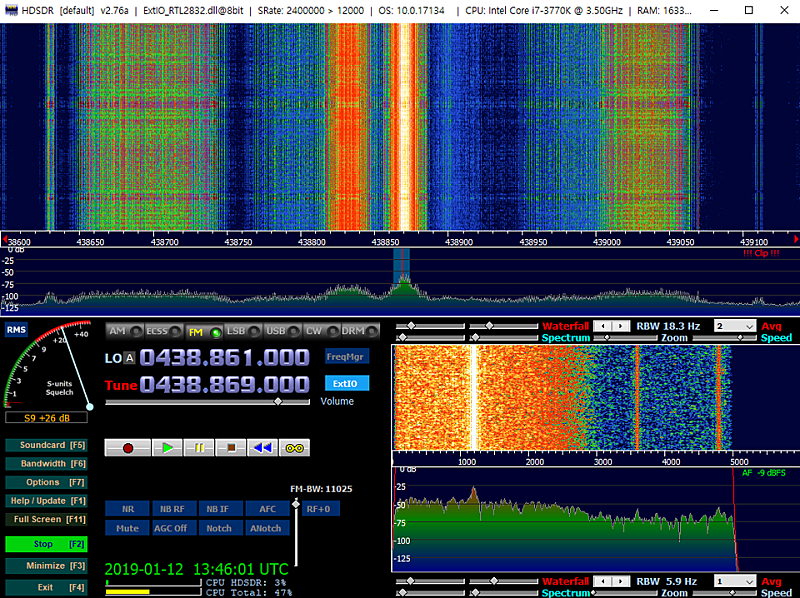Start recording with the red record button
Viewport: 800px width, 598px height.
pyautogui.click(x=128, y=448)
